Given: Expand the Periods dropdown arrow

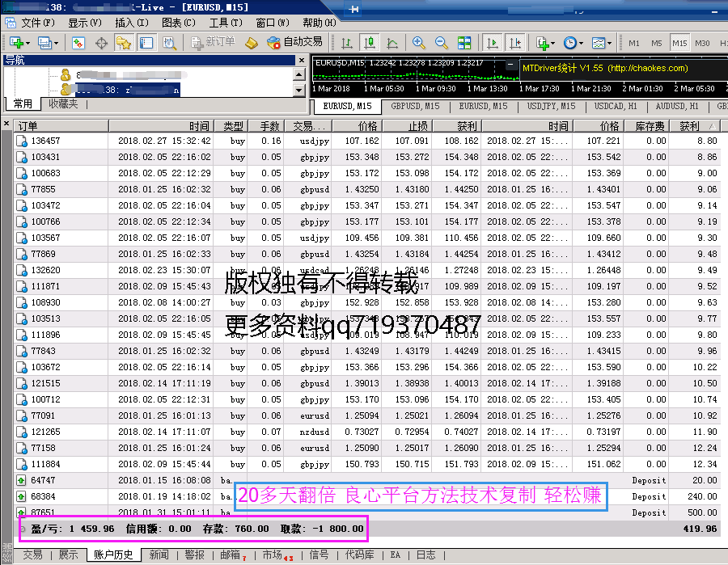Looking at the screenshot, I should pos(581,44).
